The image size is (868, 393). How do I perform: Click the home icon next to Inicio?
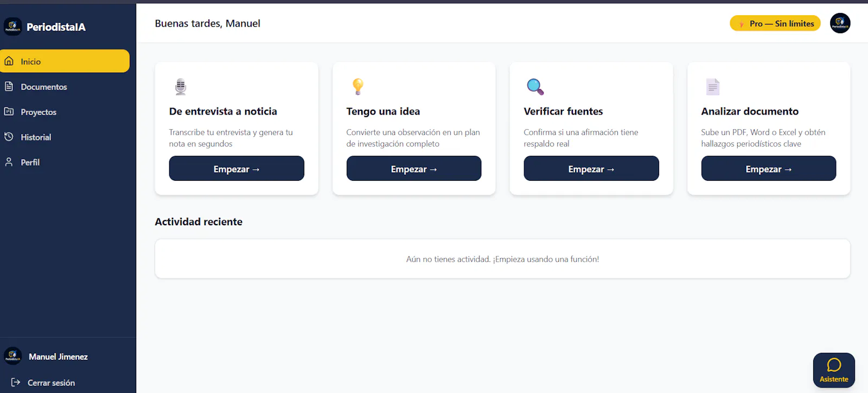pyautogui.click(x=9, y=61)
